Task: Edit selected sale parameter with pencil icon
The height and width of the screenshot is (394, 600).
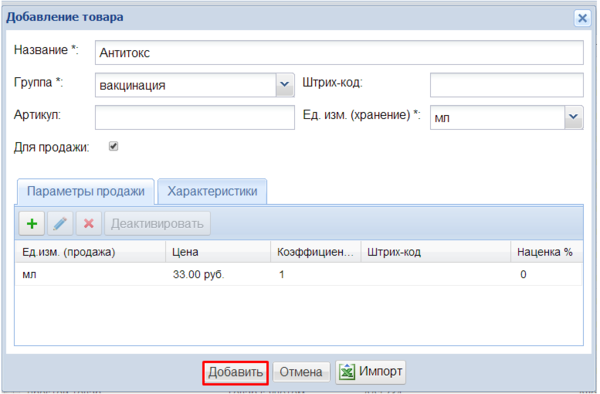Action: pyautogui.click(x=60, y=223)
